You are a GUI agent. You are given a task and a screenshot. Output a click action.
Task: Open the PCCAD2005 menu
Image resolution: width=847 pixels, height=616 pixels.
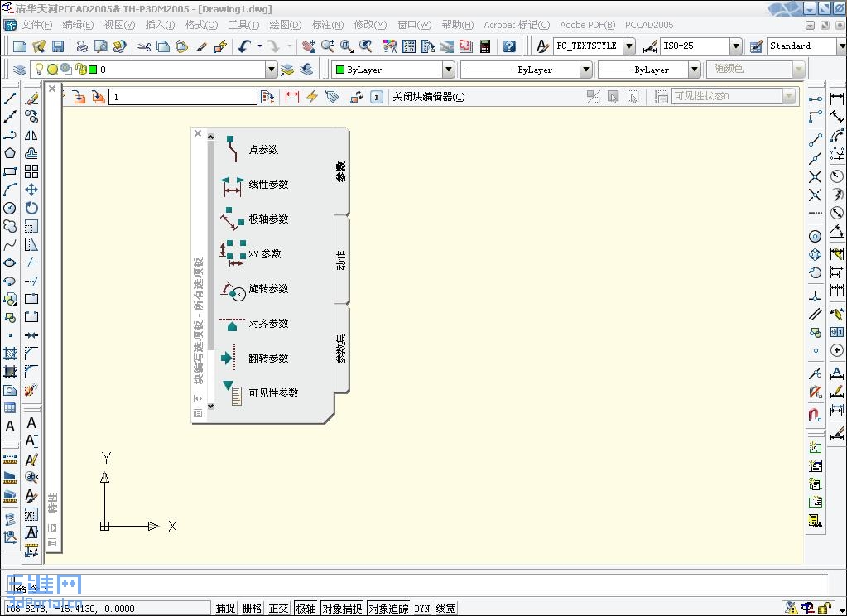(649, 25)
